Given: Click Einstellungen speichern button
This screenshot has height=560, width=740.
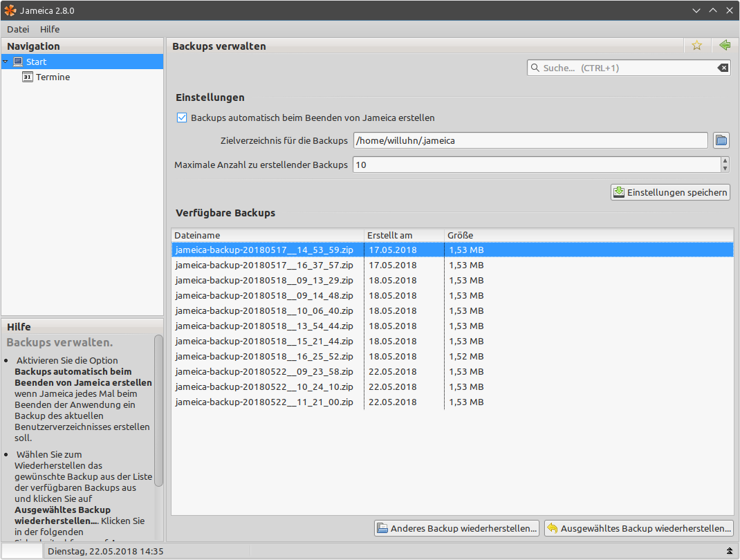Looking at the screenshot, I should (x=670, y=192).
